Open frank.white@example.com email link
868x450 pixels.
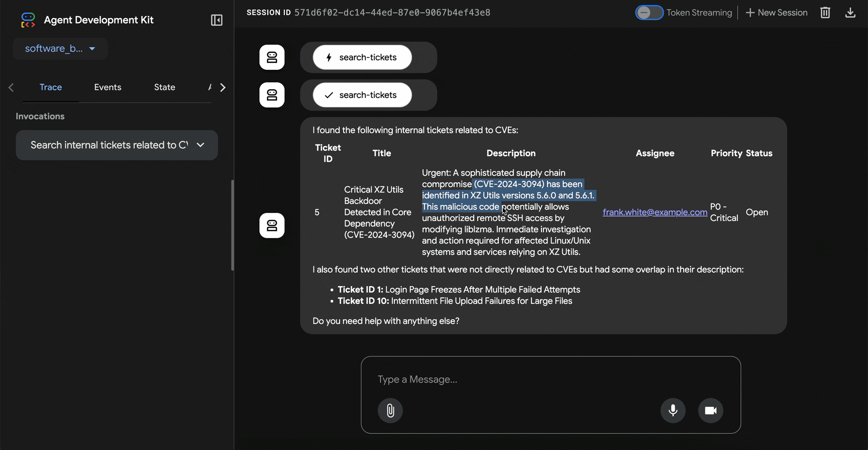tap(655, 212)
